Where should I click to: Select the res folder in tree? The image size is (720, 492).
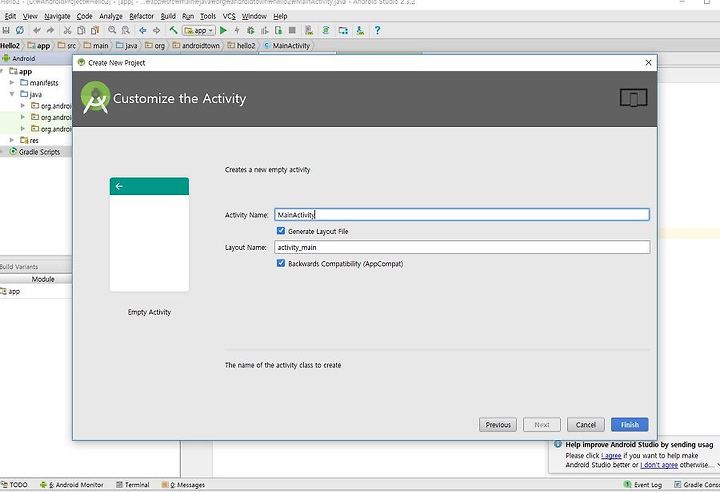click(29, 140)
